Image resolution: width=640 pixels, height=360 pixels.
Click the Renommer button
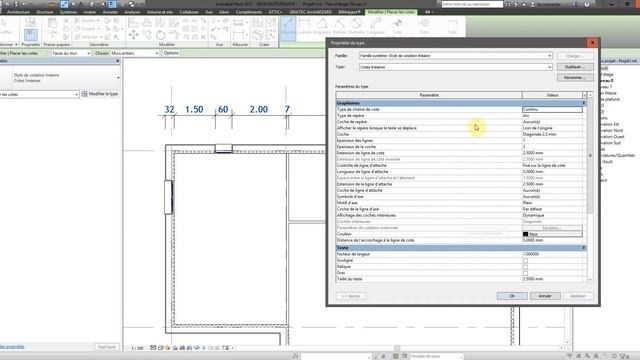[x=575, y=78]
